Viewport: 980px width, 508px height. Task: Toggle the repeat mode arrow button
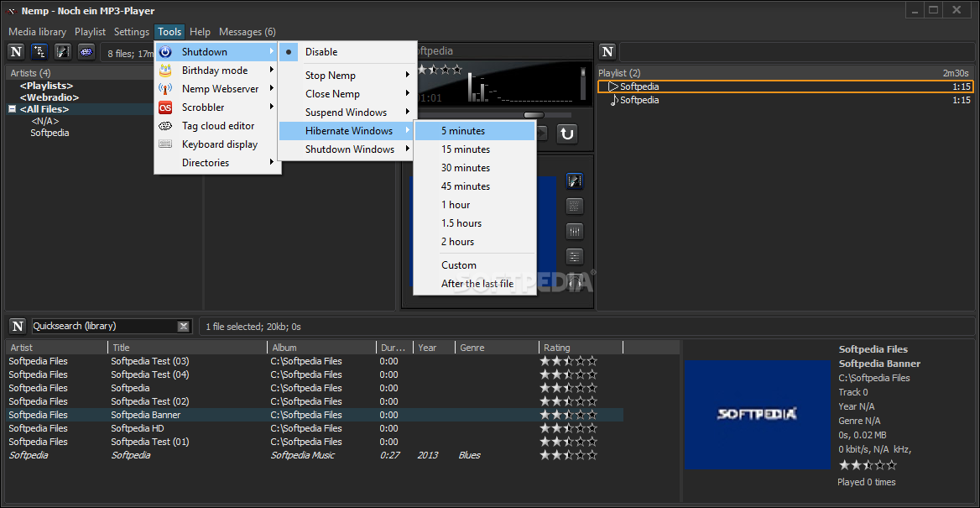pos(567,134)
